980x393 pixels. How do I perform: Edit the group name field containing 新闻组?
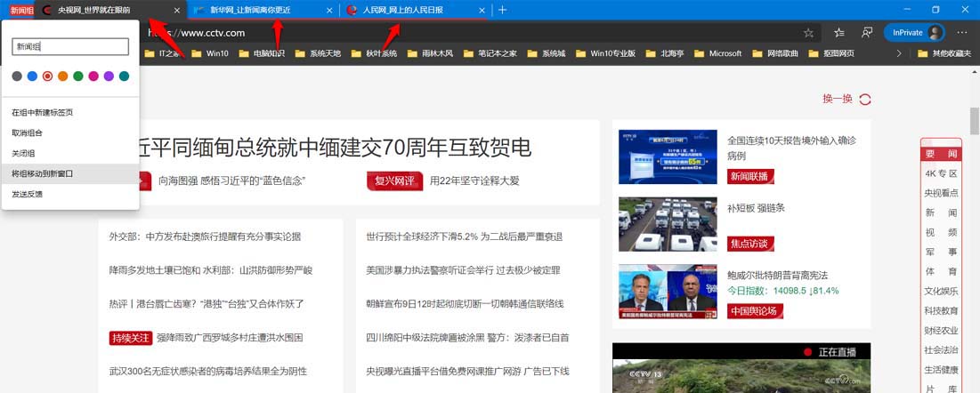pyautogui.click(x=70, y=46)
